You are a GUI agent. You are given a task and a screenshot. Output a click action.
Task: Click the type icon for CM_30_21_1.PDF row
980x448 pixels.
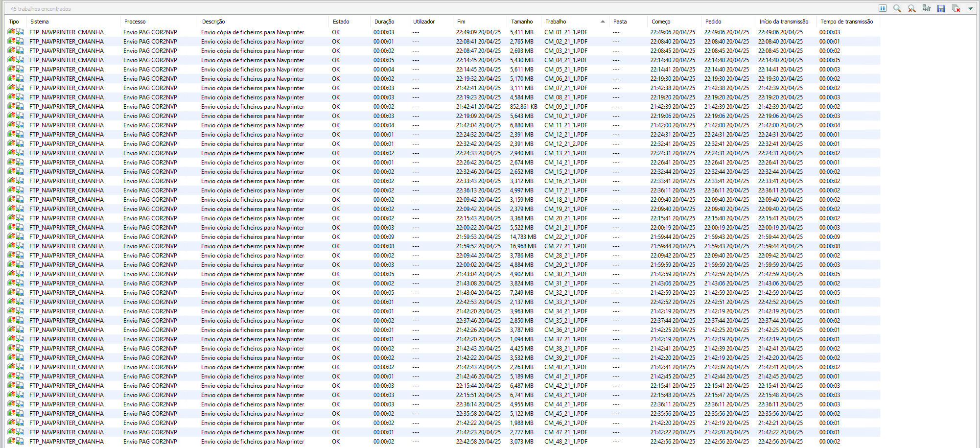16,274
